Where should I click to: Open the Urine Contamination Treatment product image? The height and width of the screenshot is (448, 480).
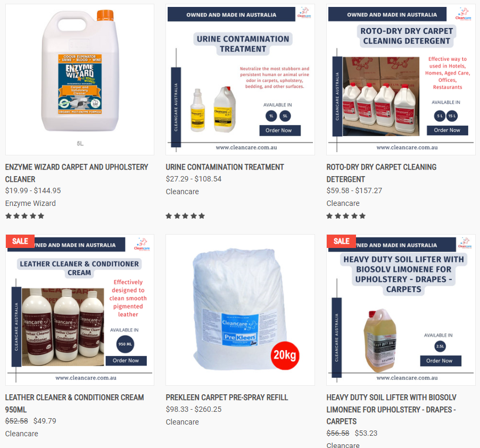(240, 80)
